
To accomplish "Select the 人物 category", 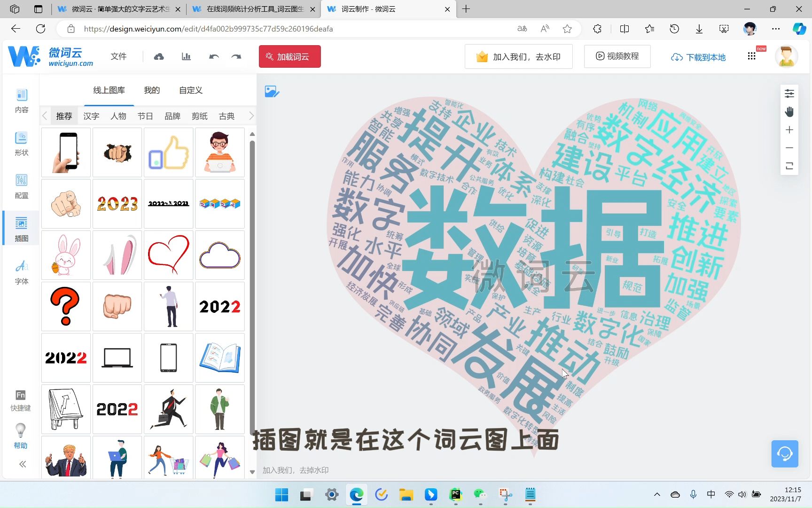I will click(118, 116).
